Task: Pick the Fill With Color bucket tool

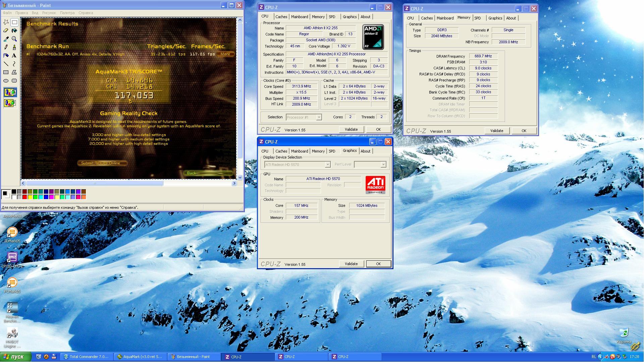Action: (14, 31)
